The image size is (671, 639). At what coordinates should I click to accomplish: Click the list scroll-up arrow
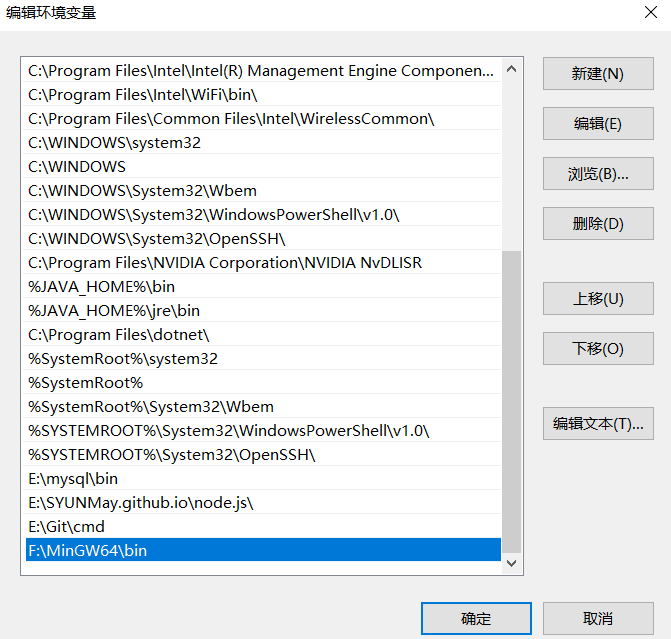coord(511,69)
